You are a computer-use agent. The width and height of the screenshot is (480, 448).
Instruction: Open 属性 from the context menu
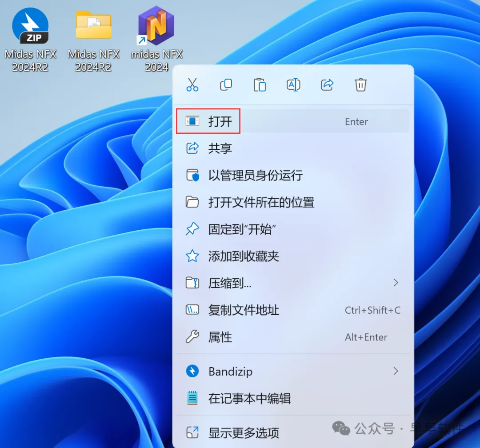[x=292, y=337]
